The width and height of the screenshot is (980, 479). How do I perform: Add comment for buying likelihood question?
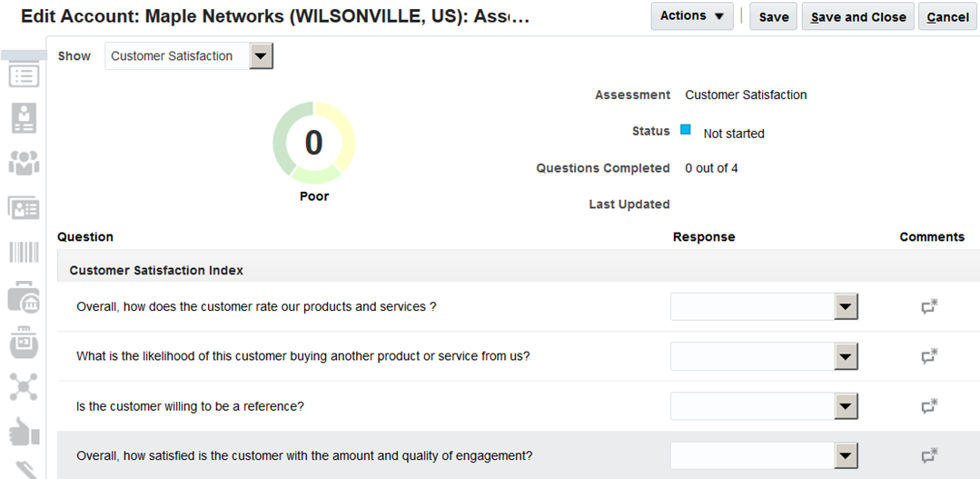[x=928, y=356]
